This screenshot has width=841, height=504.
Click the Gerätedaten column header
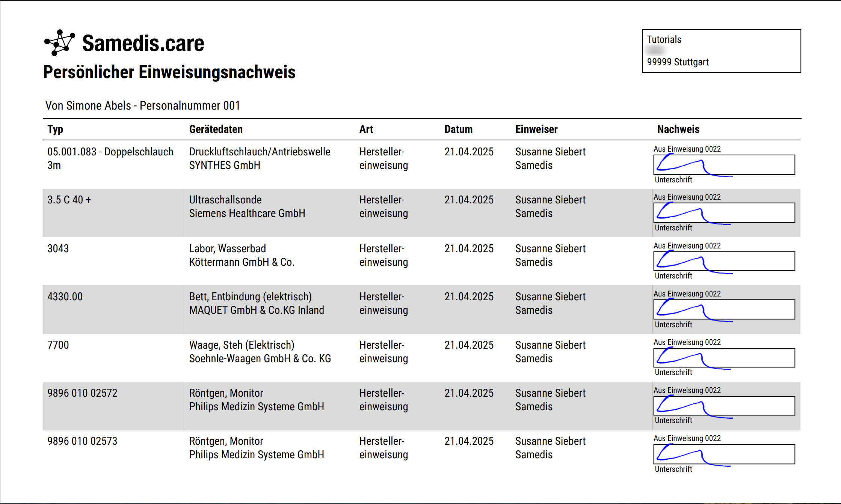pyautogui.click(x=216, y=129)
